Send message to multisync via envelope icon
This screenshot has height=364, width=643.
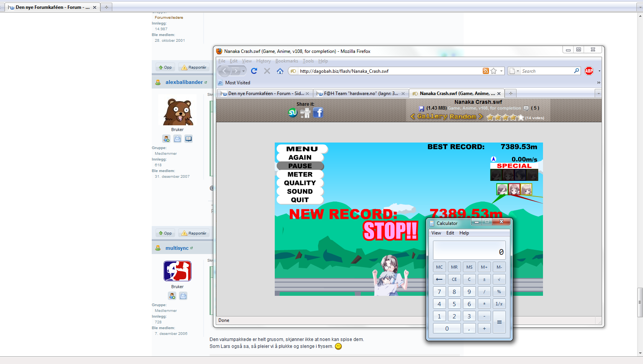183,296
